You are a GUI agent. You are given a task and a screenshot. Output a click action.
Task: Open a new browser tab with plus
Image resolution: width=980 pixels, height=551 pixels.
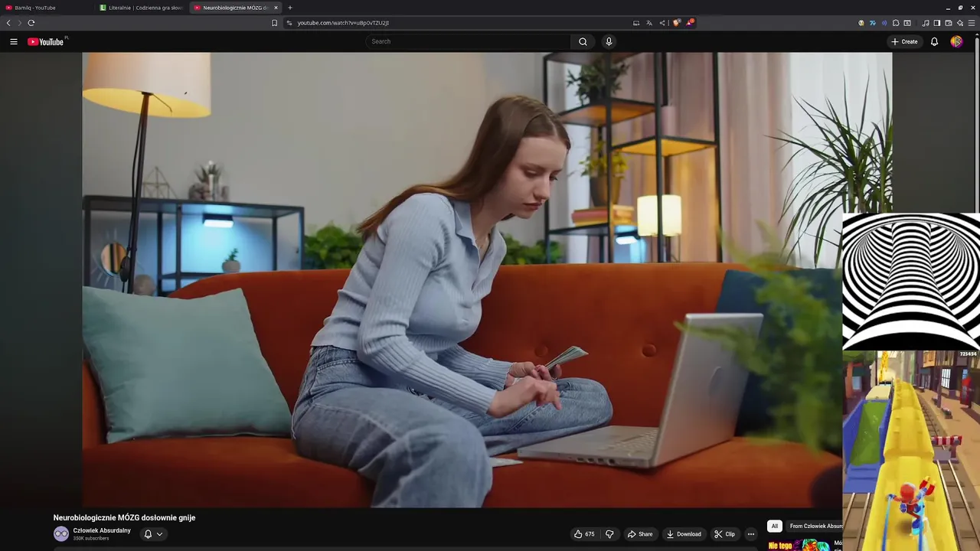290,8
